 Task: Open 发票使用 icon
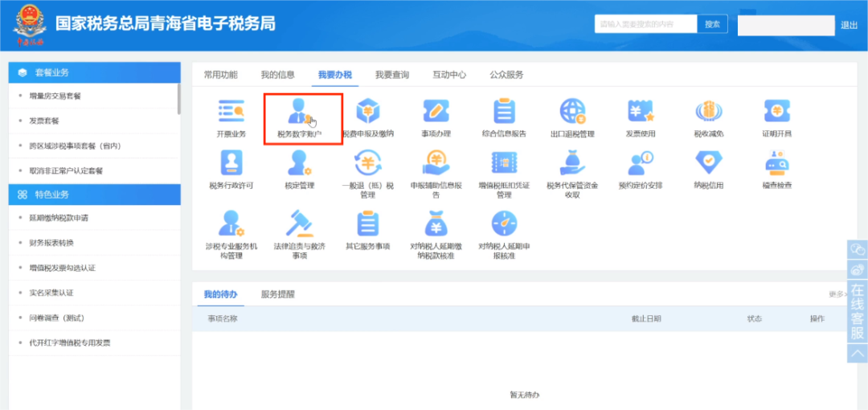[641, 112]
